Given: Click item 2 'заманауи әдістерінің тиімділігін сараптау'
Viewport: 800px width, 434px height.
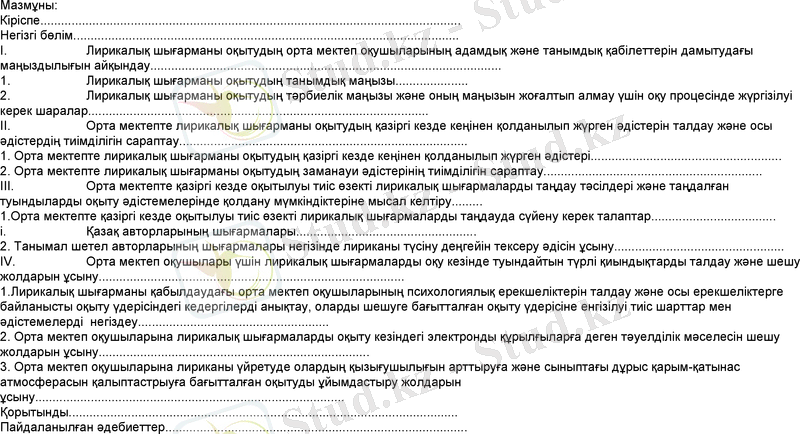Looking at the screenshot, I should pos(381,171).
